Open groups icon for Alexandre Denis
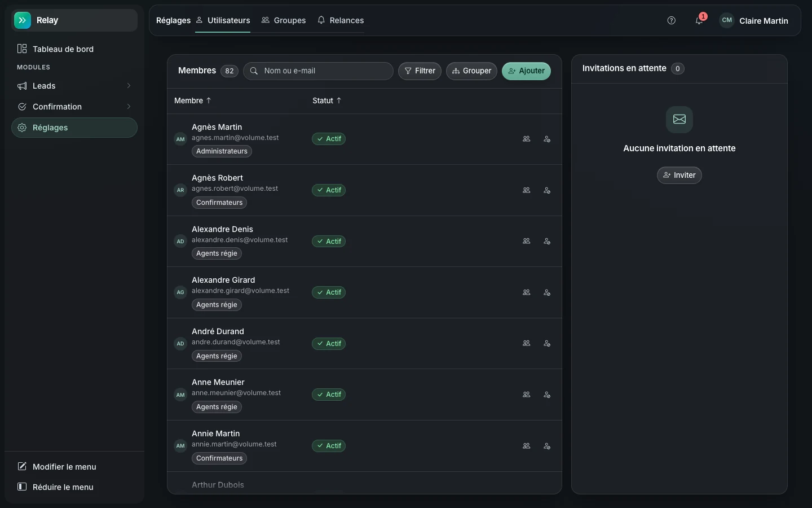812x508 pixels. [x=527, y=241]
